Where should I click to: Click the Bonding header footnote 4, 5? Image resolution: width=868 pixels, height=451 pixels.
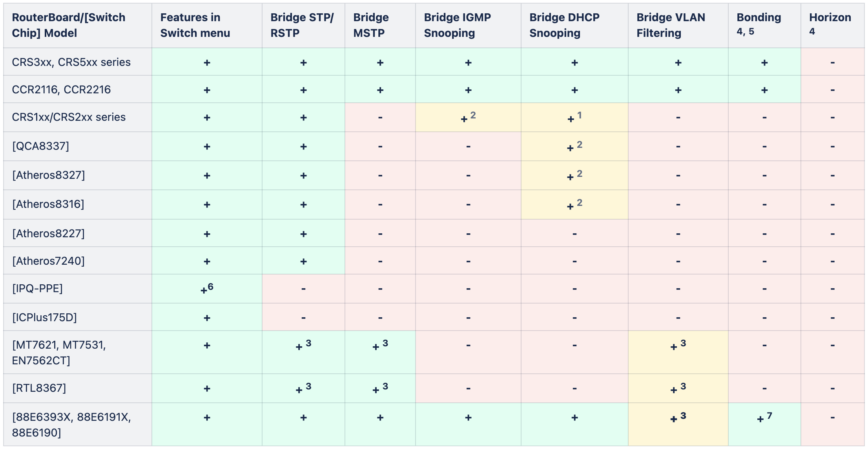coord(745,31)
